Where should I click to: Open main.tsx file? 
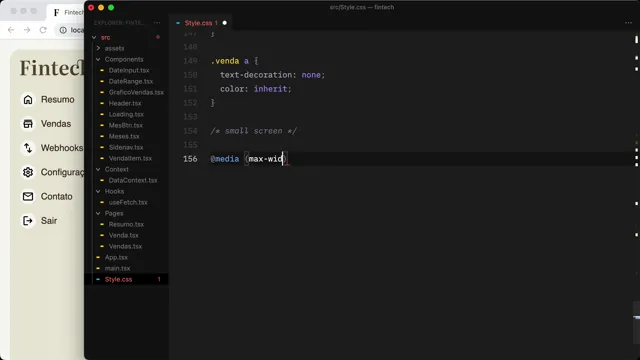(118, 268)
